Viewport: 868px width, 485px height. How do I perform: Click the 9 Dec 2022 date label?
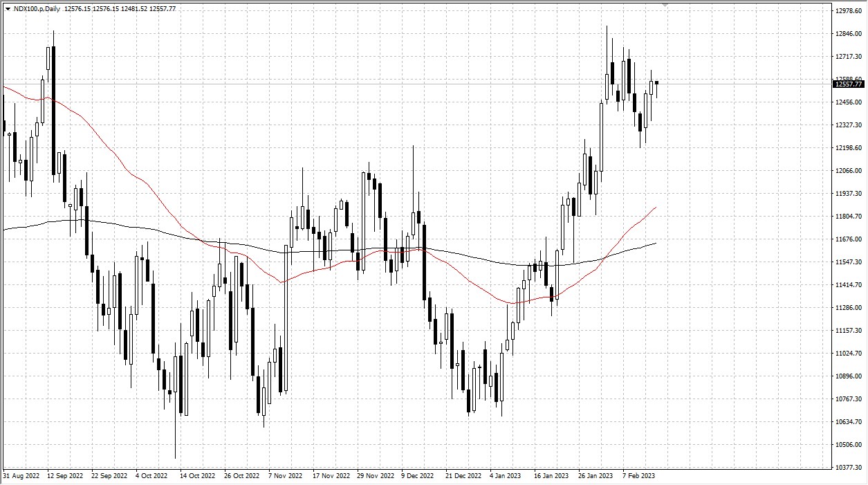pos(417,476)
